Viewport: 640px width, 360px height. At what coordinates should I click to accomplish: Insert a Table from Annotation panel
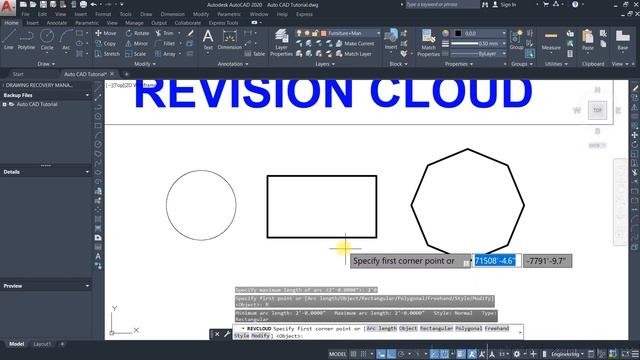[x=255, y=53]
